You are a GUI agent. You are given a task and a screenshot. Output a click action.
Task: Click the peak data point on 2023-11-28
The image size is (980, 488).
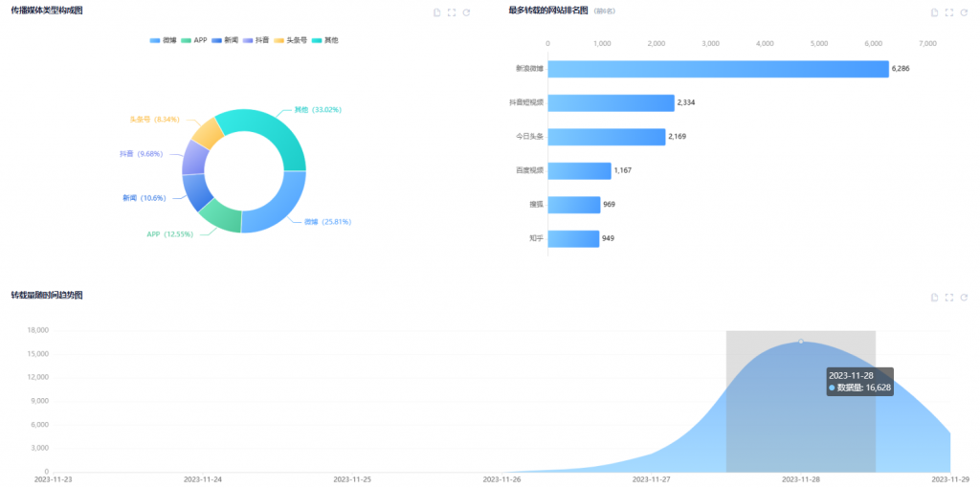click(x=801, y=342)
